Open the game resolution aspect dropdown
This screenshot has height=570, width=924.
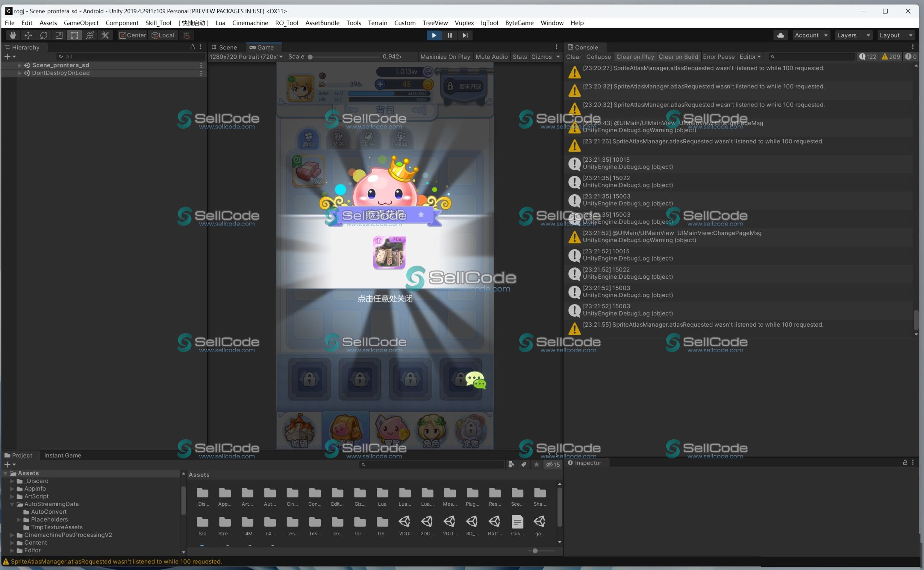(x=246, y=57)
